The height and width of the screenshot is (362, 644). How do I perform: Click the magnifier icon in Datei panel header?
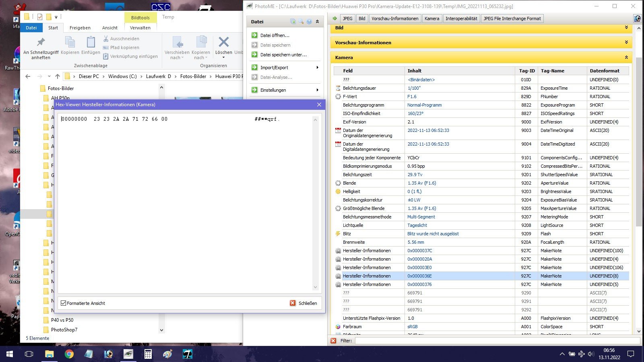tap(301, 22)
